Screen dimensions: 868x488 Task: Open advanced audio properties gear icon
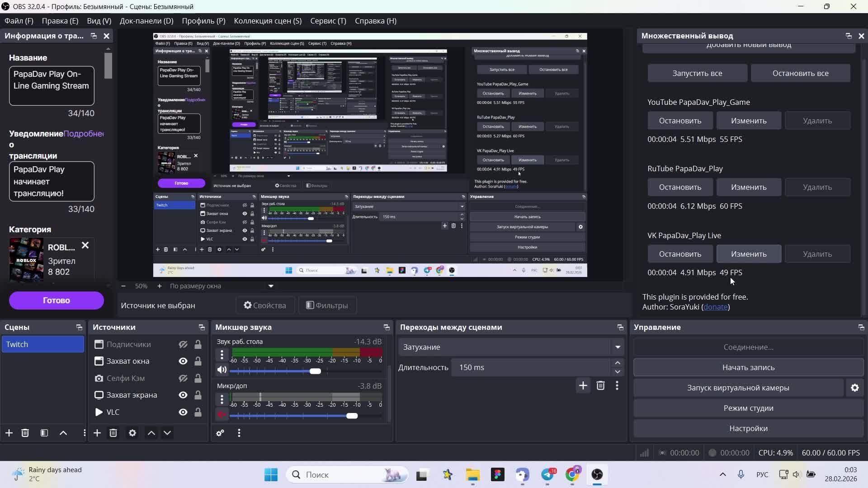click(x=220, y=433)
